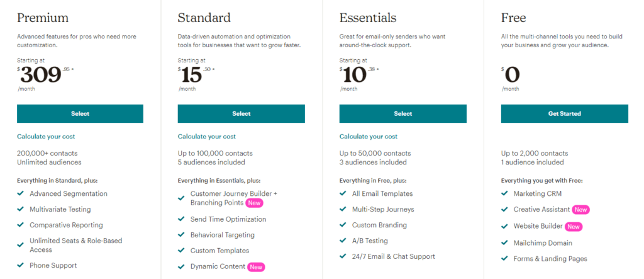Viewport: 644px width, 279px height.
Task: Get Started with the Free plan
Action: coord(565,113)
